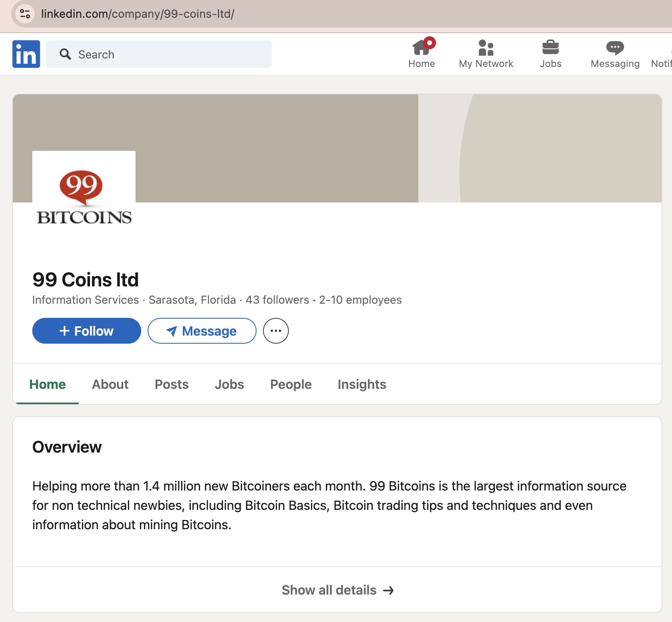Click the browser URL linkedin.com/company/99-coins-ltd/
Image resolution: width=672 pixels, height=622 pixels.
coord(138,14)
